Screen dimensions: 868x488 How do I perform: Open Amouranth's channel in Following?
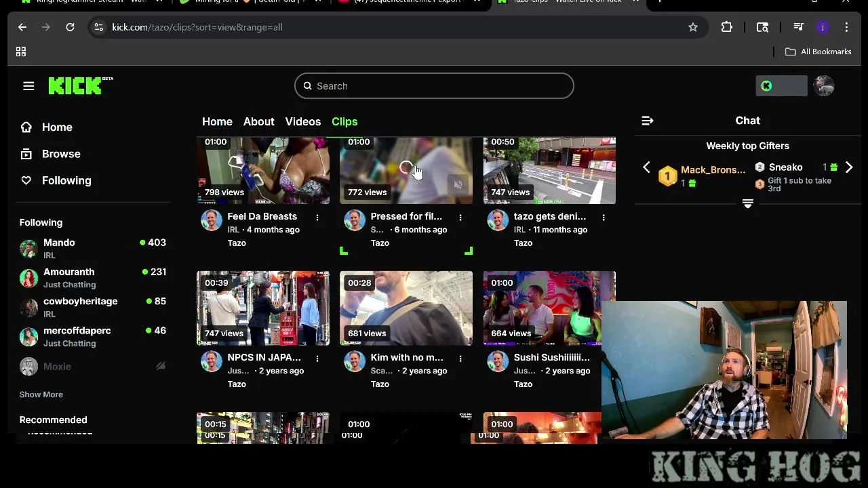point(94,278)
